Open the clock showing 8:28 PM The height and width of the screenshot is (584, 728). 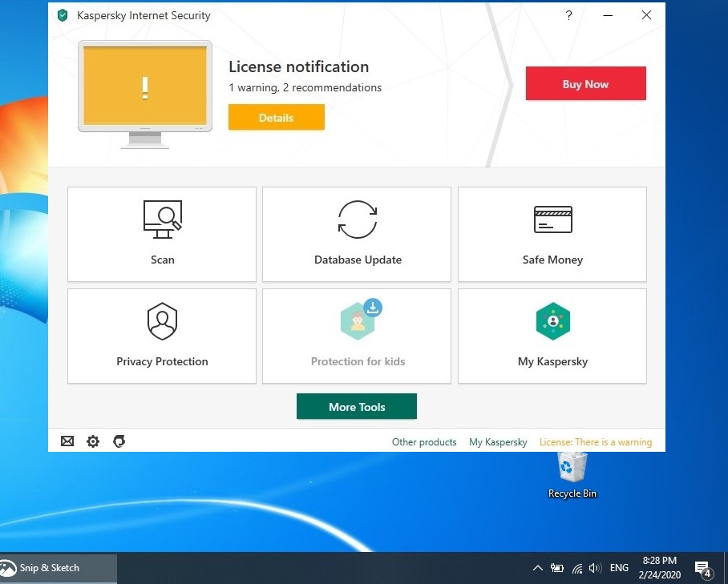pos(660,568)
